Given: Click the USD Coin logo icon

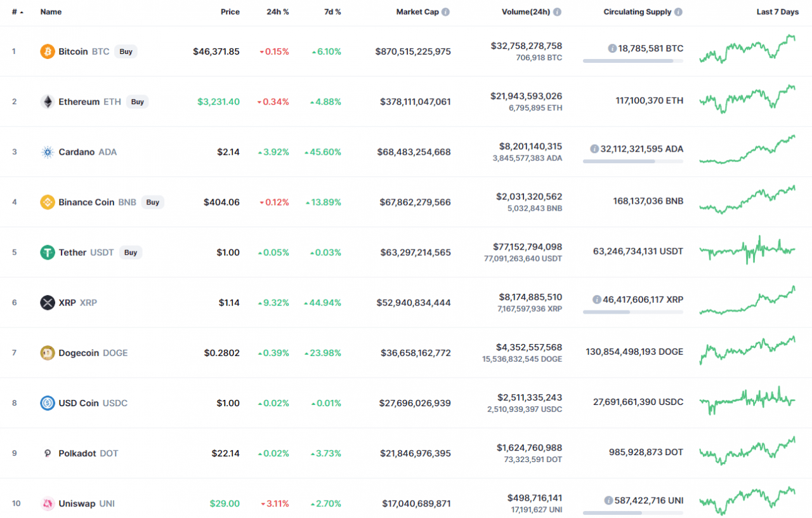Looking at the screenshot, I should 48,402.
